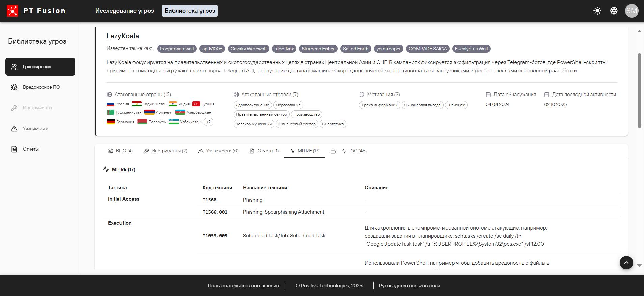Click the scrollbar down arrow

(x=639, y=266)
